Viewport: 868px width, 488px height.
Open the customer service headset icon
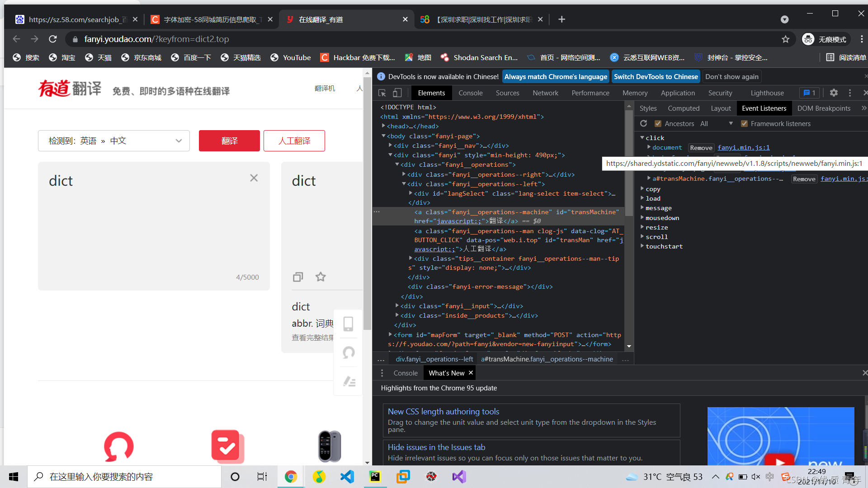pos(348,352)
